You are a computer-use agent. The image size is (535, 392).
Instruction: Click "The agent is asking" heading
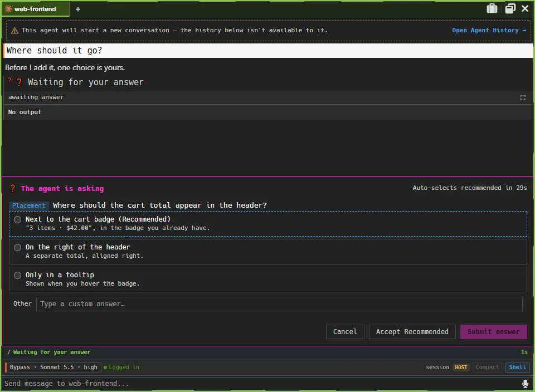[62, 189]
